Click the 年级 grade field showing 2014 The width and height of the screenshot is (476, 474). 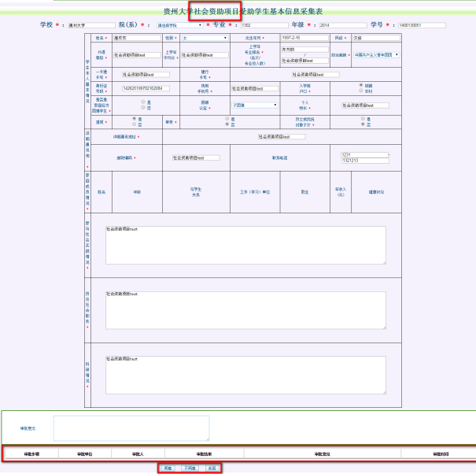343,25
